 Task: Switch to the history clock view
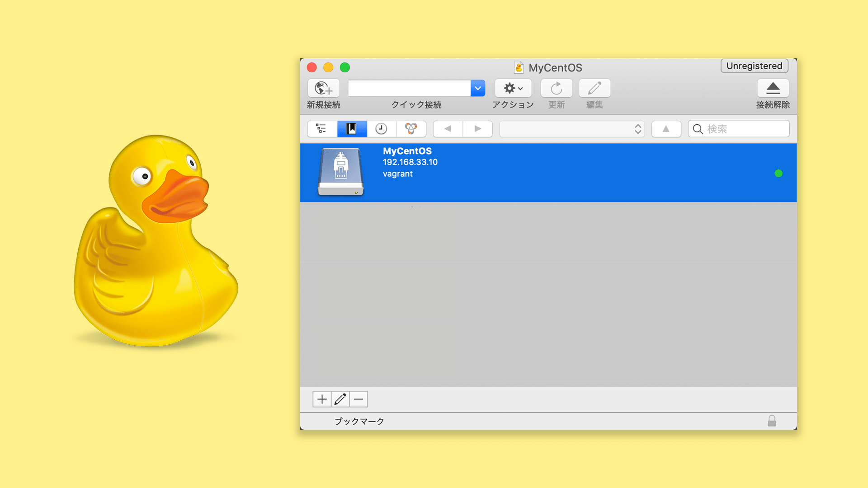pyautogui.click(x=382, y=129)
